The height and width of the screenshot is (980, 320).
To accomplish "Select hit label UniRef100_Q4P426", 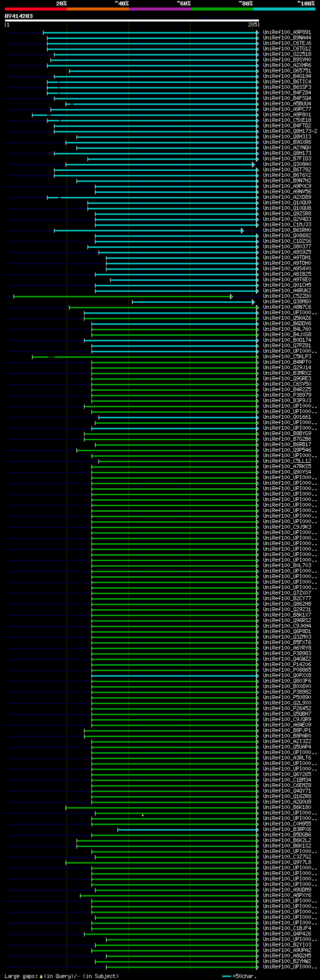I will 287,934.
